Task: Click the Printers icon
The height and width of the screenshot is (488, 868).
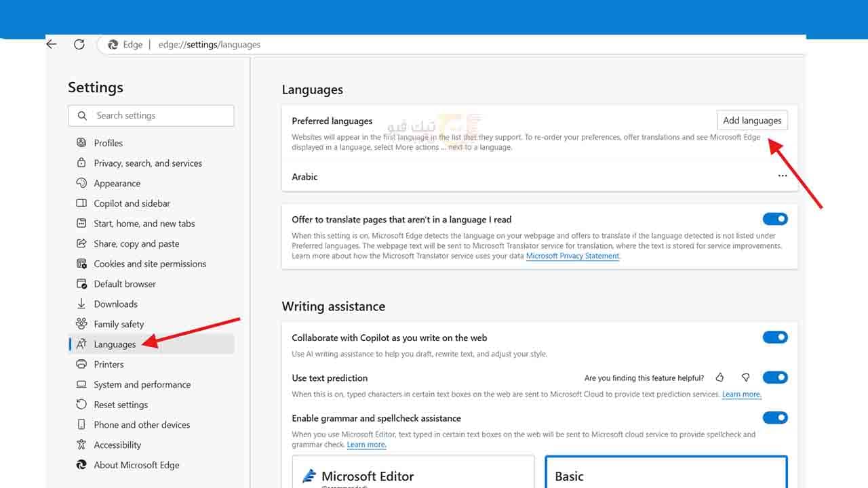Action: click(x=81, y=364)
